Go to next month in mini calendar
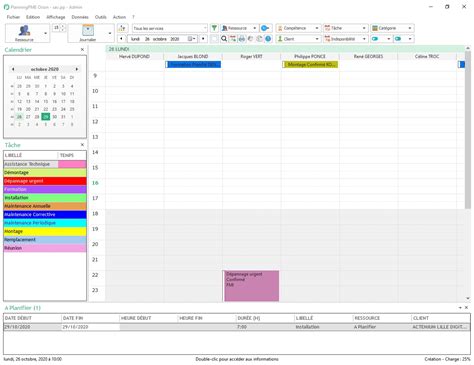The width and height of the screenshot is (474, 365). [77, 69]
